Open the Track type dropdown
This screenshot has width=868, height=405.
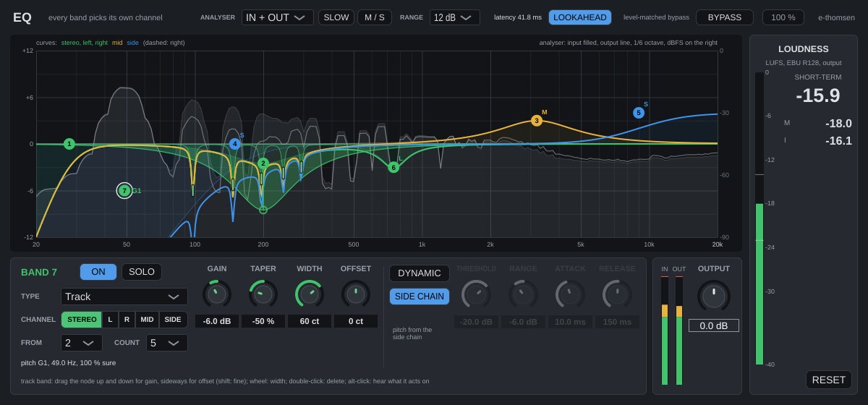(x=124, y=297)
